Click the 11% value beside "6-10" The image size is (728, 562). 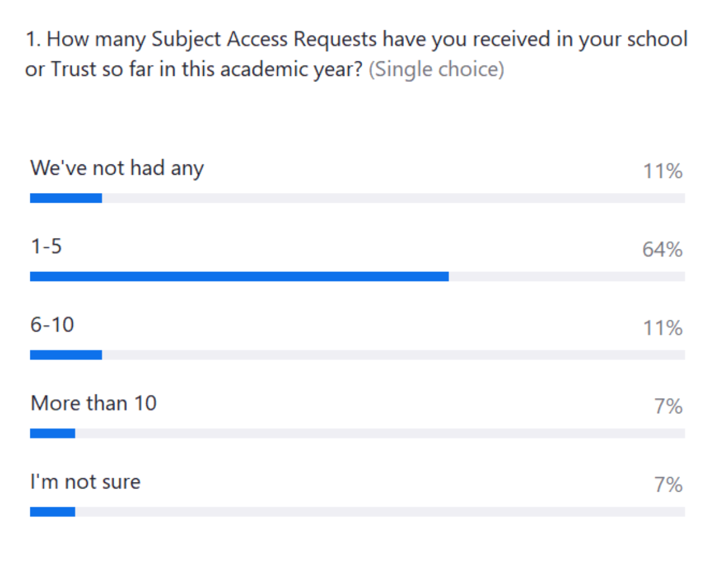[662, 328]
